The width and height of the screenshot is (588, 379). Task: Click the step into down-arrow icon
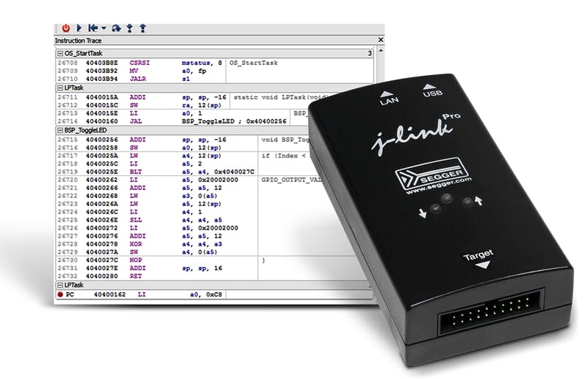tap(129, 28)
